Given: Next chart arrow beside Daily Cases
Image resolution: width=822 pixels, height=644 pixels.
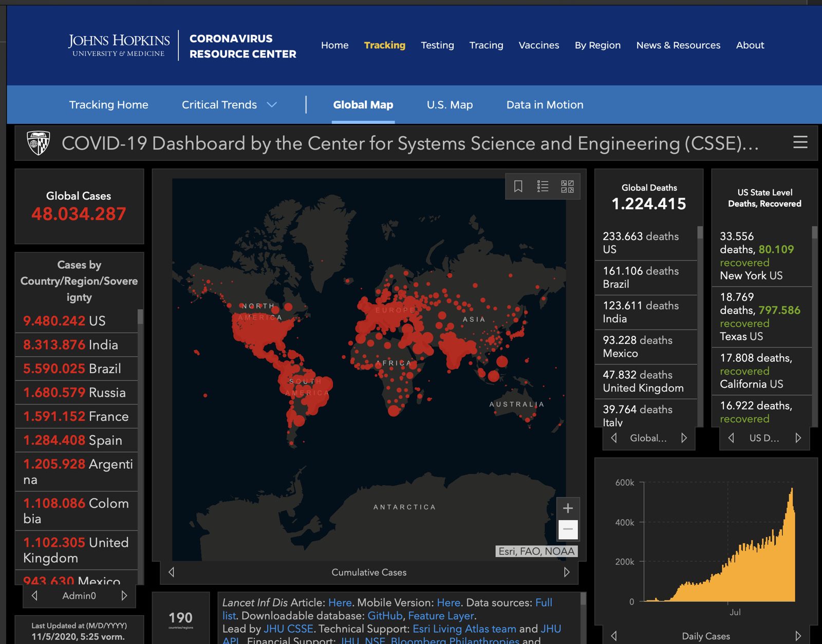Looking at the screenshot, I should coord(798,636).
